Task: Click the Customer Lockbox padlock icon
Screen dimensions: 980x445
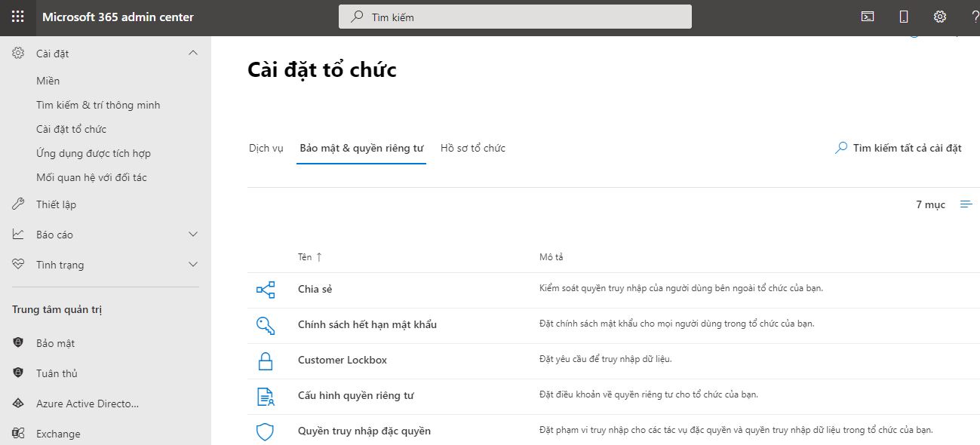Action: [266, 361]
